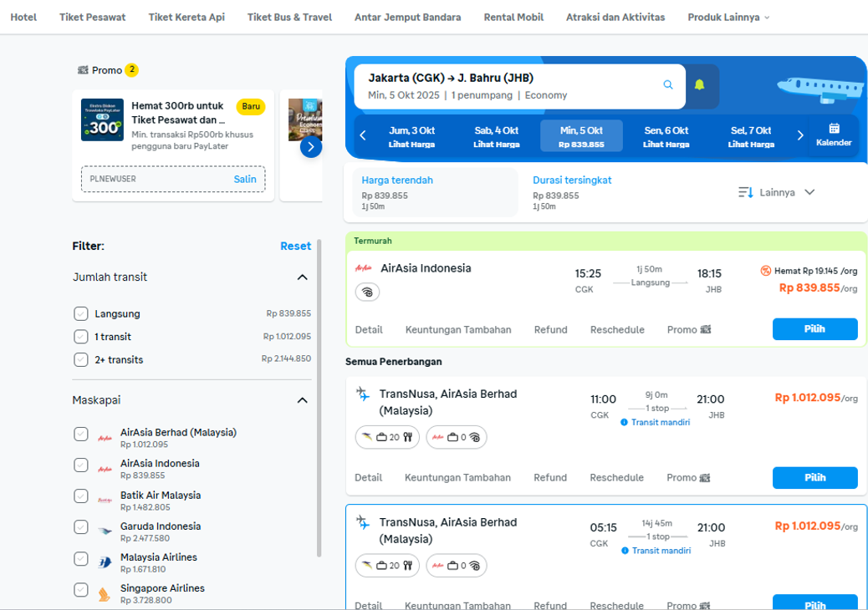The width and height of the screenshot is (868, 610).
Task: Click the next arrow on promo carousel
Action: click(310, 147)
